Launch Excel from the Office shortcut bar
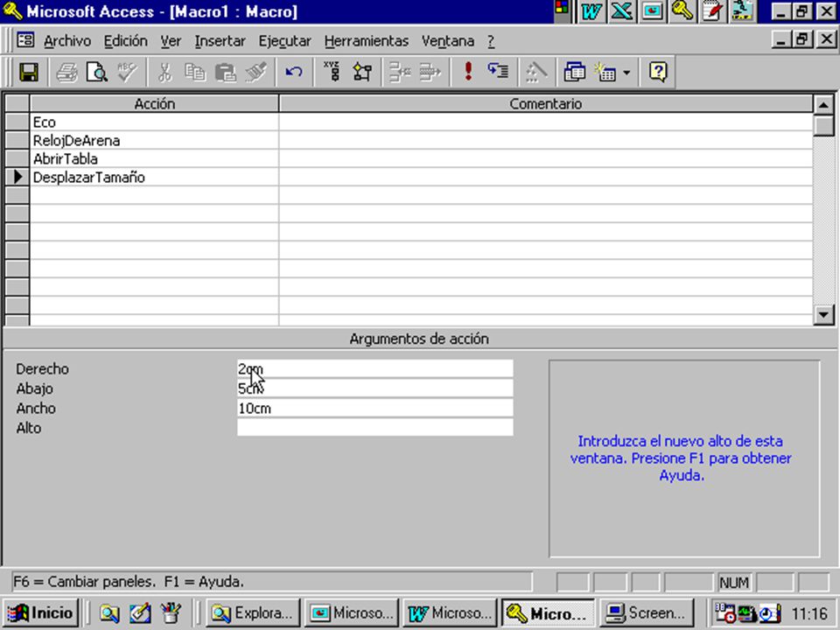This screenshot has height=630, width=840. (x=621, y=11)
